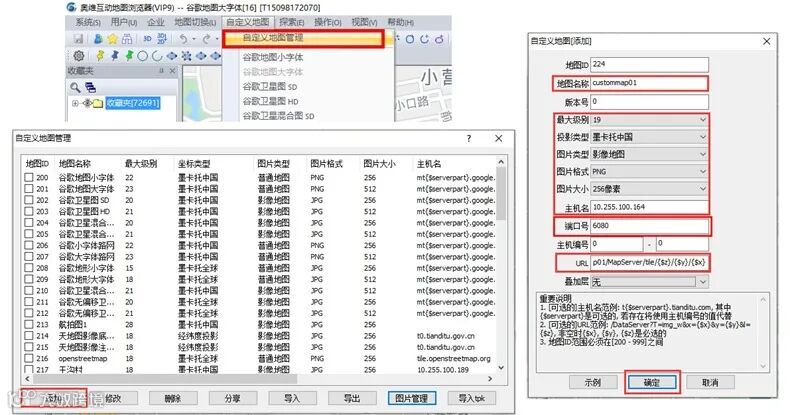Open the 系统(S) menu
The image size is (790, 415).
[x=88, y=22]
